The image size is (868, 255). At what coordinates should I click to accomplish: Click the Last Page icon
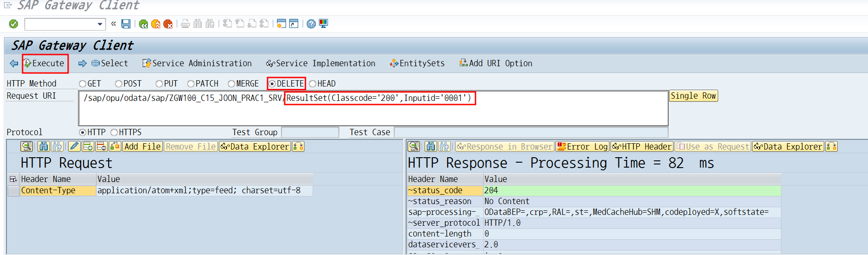(264, 24)
